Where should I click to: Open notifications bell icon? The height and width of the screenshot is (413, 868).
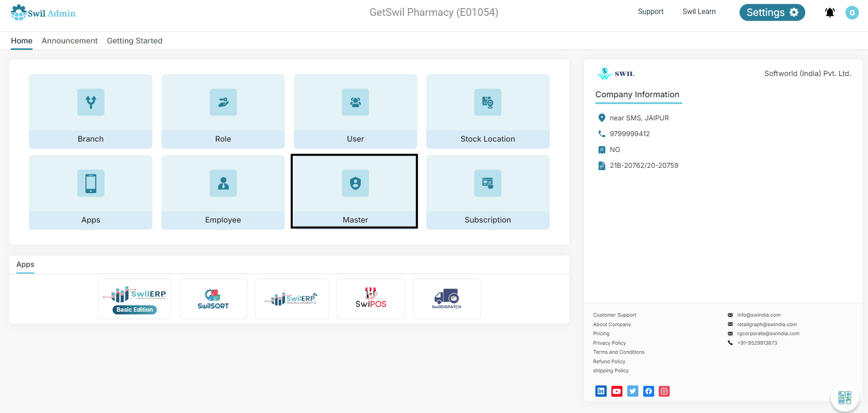pos(830,13)
